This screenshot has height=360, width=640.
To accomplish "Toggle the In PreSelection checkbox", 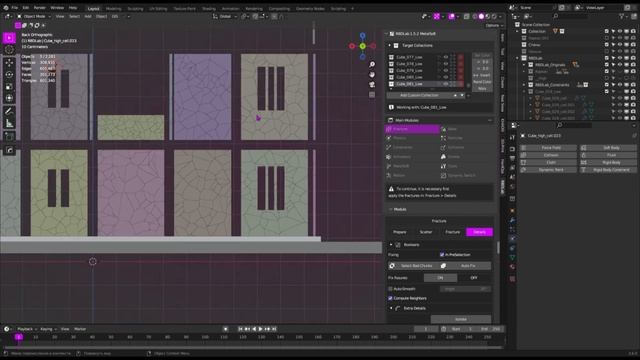I will tap(442, 255).
